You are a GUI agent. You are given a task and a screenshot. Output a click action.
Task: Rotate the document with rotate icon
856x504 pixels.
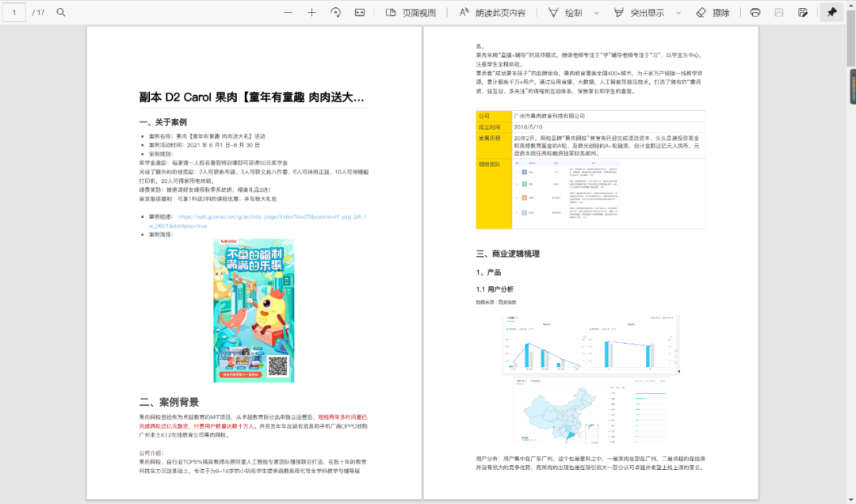coord(336,12)
